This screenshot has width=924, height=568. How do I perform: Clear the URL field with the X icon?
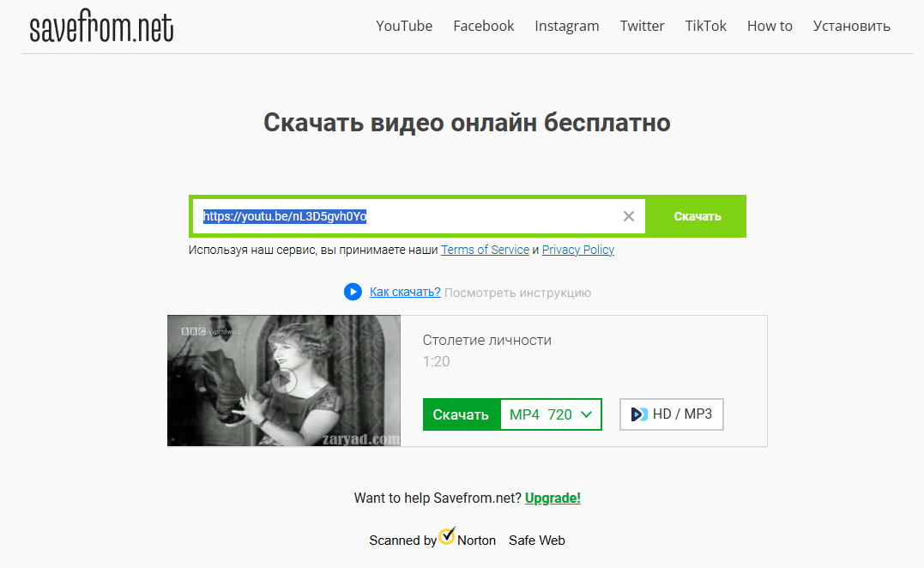point(629,216)
